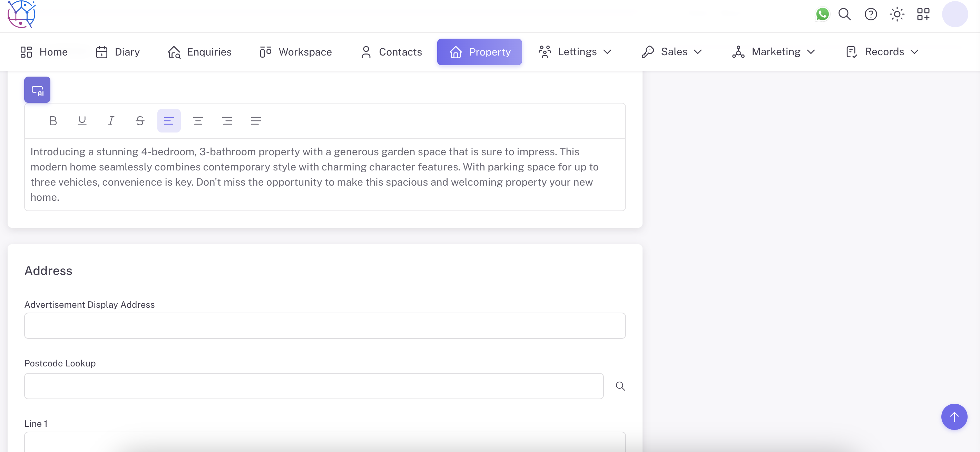
Task: Open the Diary calendar icon
Action: click(101, 52)
